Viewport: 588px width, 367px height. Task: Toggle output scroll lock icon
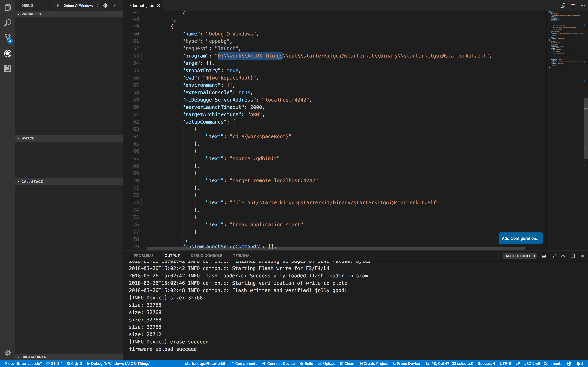point(554,256)
